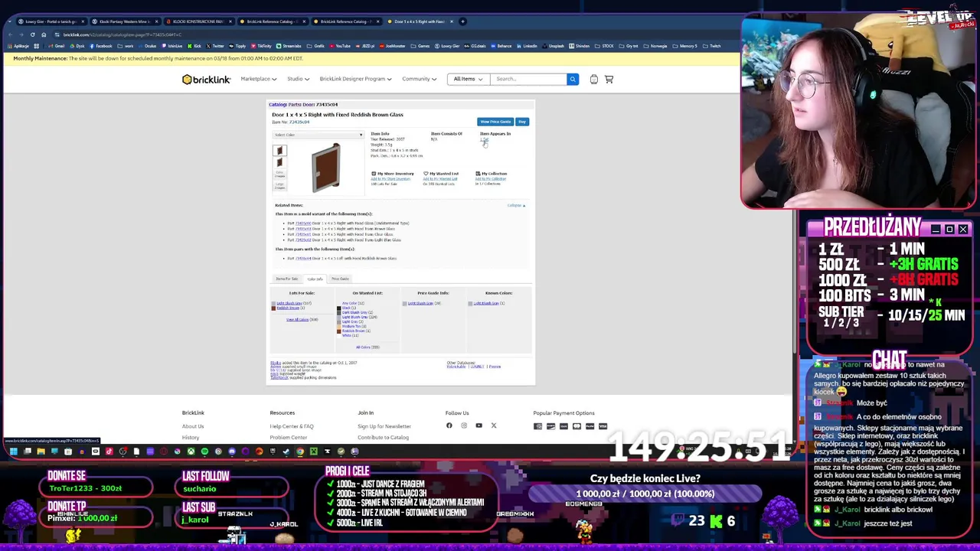Open All Colors link under On Wanted List
The image size is (980, 551).
point(363,347)
